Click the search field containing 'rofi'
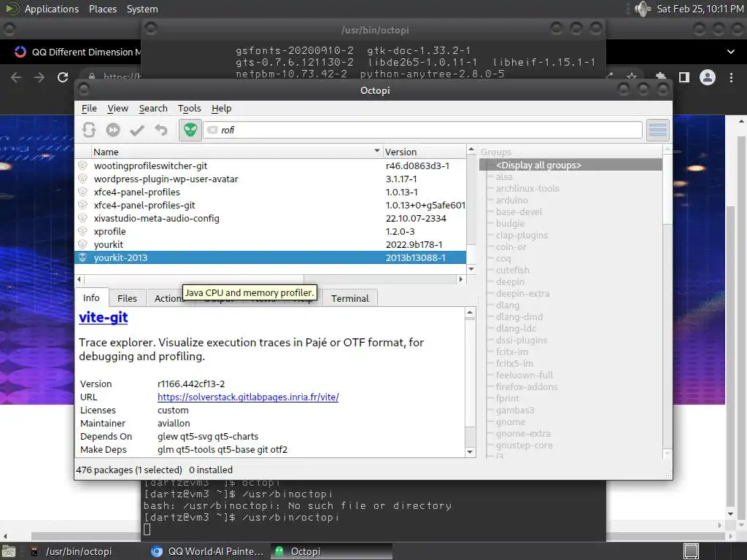Image resolution: width=747 pixels, height=560 pixels. tap(422, 130)
